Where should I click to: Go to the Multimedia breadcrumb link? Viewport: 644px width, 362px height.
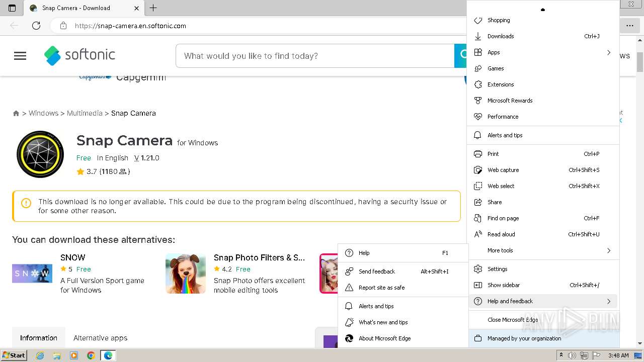pos(85,113)
